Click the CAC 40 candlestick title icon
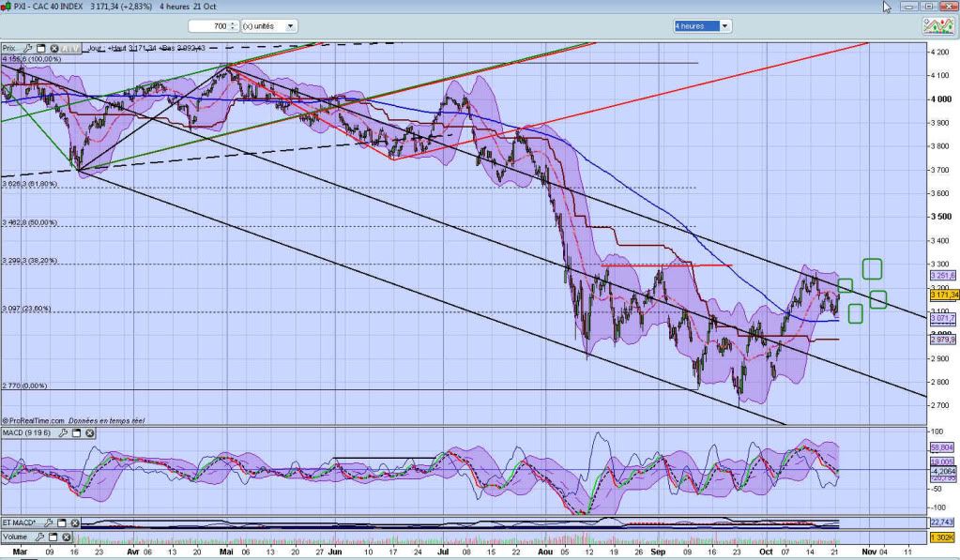Viewport: 960px width, 560px height. click(6, 7)
